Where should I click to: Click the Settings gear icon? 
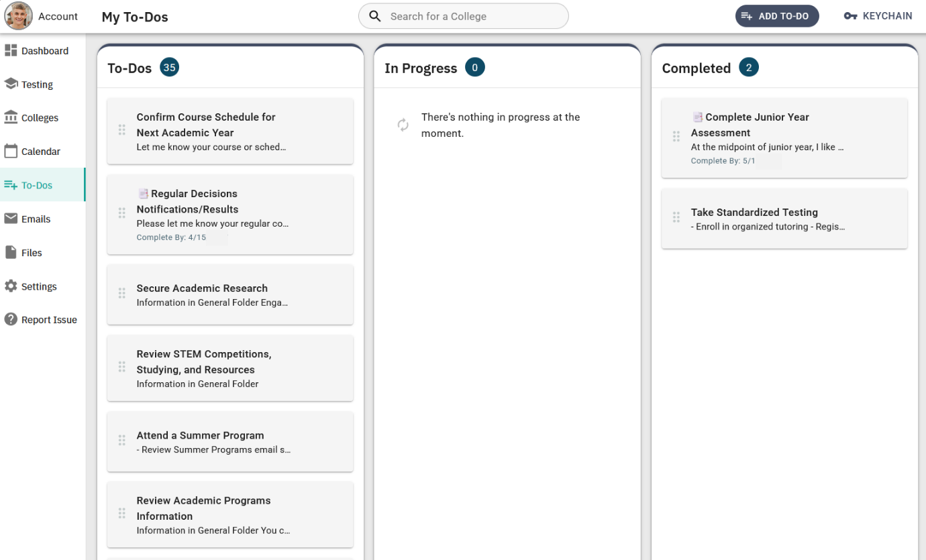coord(11,286)
